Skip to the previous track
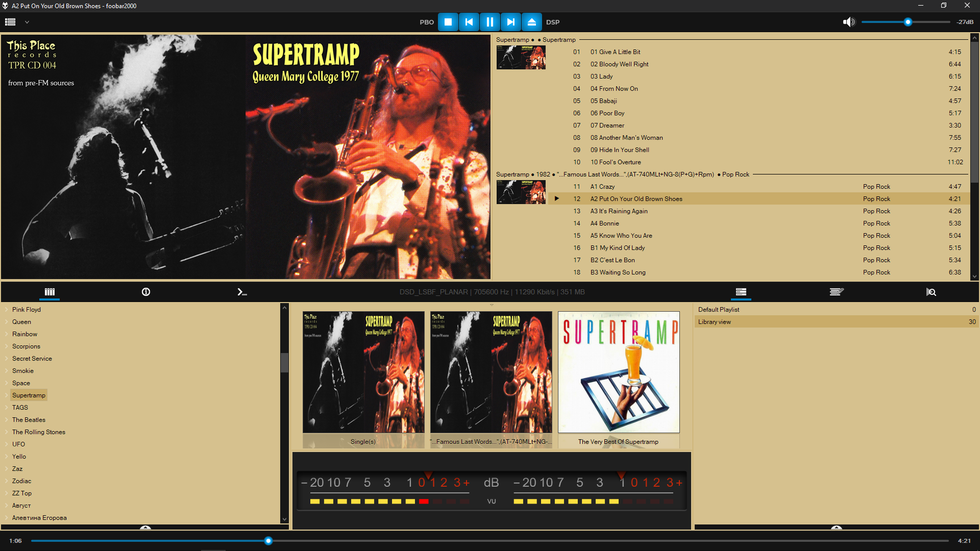The width and height of the screenshot is (980, 551). pyautogui.click(x=469, y=22)
